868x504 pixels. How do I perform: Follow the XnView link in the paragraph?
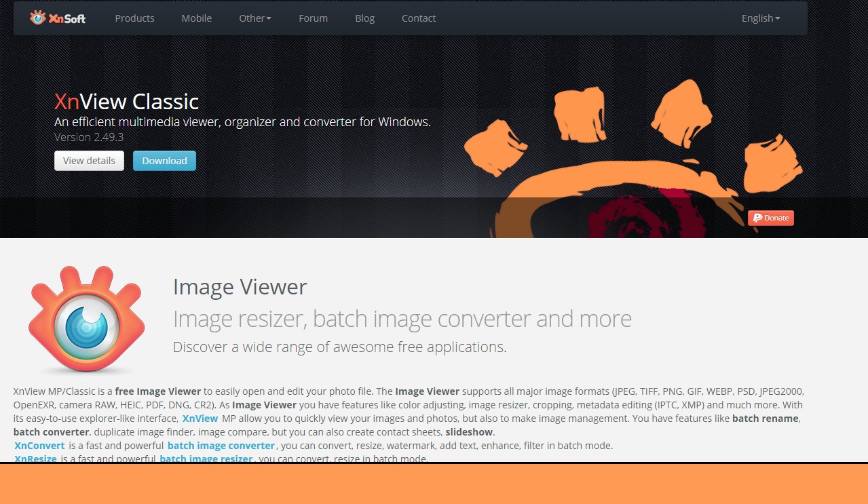[200, 419]
